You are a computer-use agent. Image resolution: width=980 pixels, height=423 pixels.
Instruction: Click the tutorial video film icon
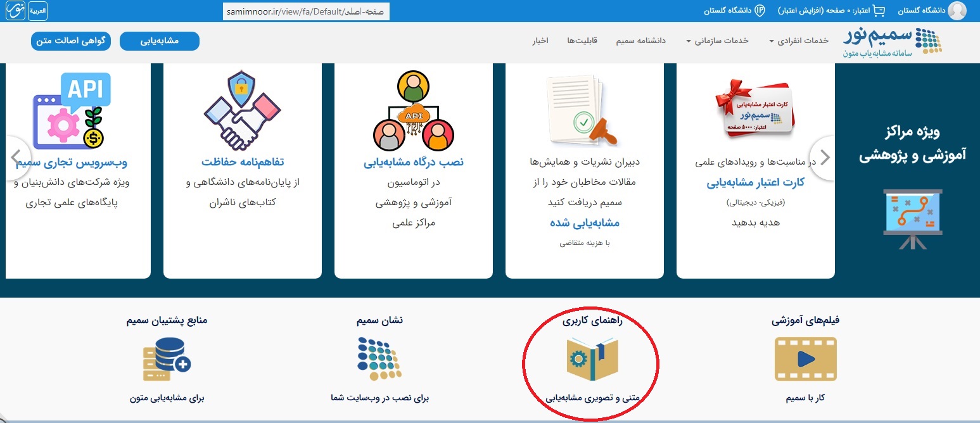(805, 359)
